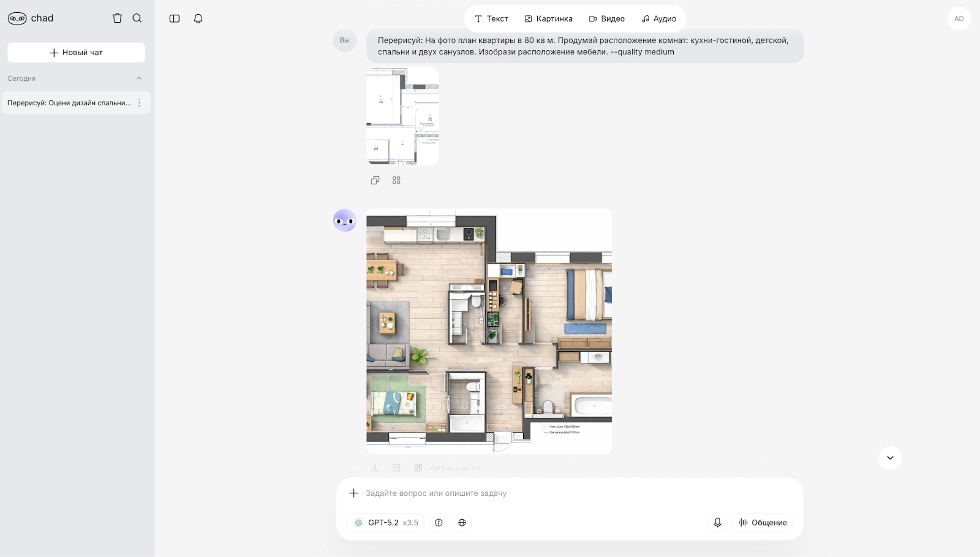Screen dimensions: 980x557
Task: Toggle web search globe button
Action: (462, 523)
